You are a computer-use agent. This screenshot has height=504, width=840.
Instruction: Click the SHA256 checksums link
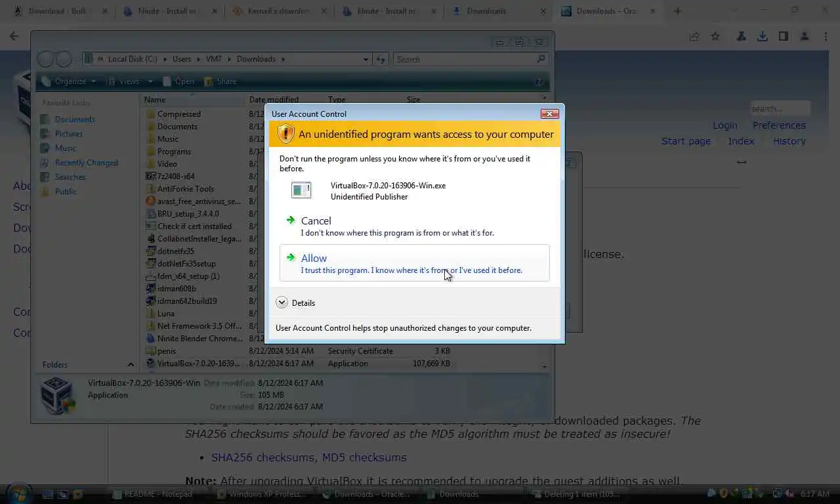click(262, 457)
